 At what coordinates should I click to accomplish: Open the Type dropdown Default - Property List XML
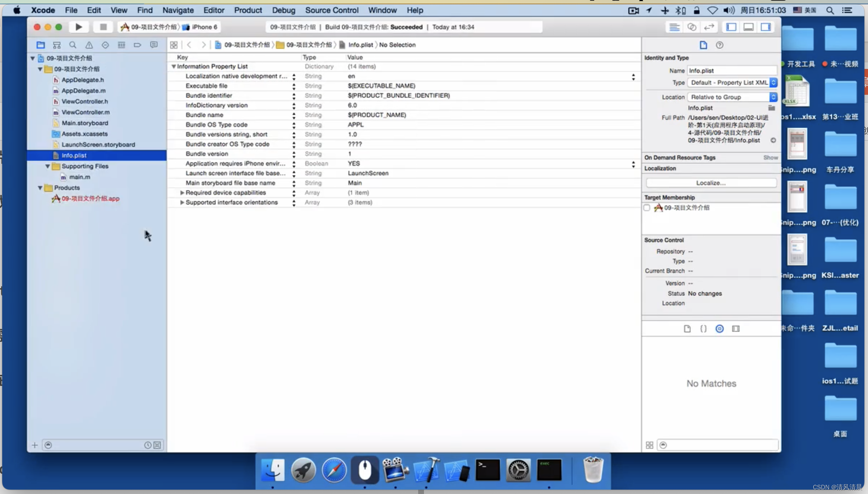coord(733,83)
